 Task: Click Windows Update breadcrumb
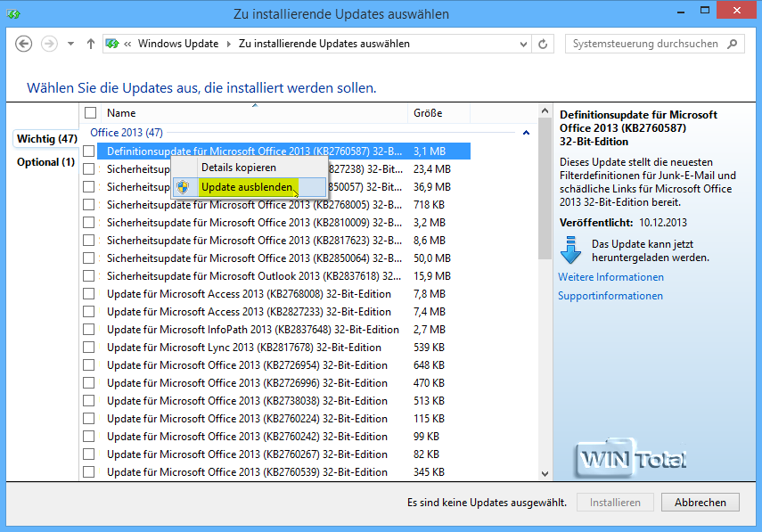(x=178, y=44)
